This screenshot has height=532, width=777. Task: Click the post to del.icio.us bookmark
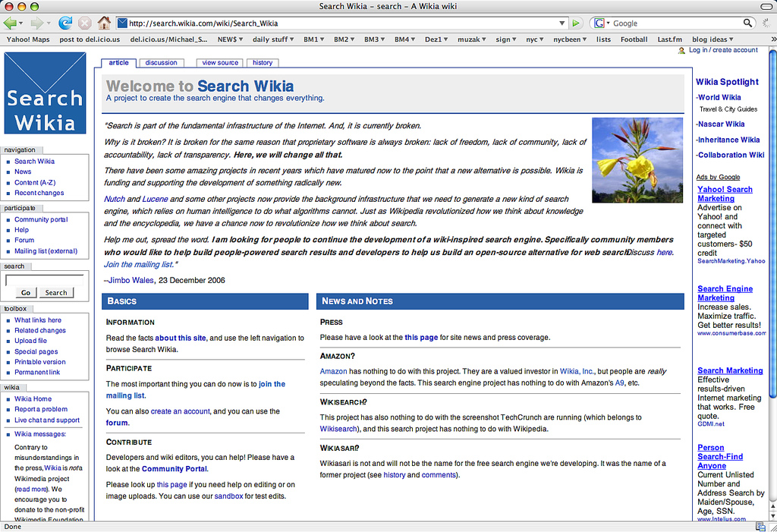tap(90, 39)
